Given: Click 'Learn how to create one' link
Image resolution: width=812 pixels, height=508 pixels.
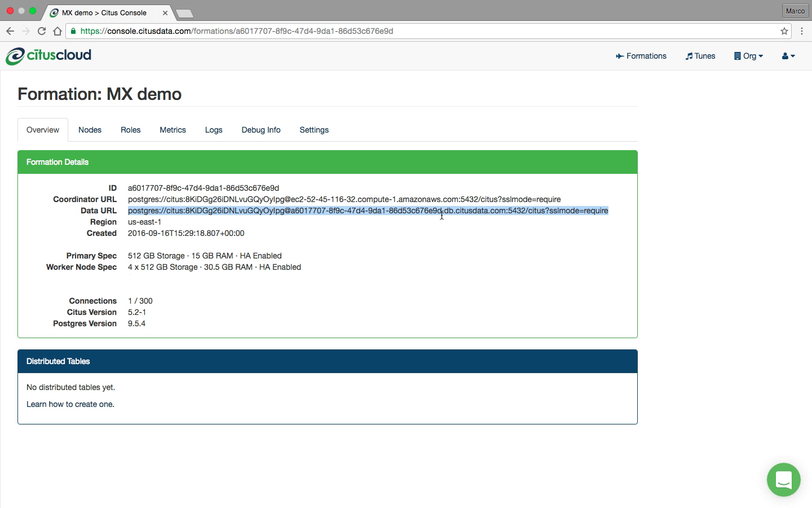Looking at the screenshot, I should click(70, 404).
